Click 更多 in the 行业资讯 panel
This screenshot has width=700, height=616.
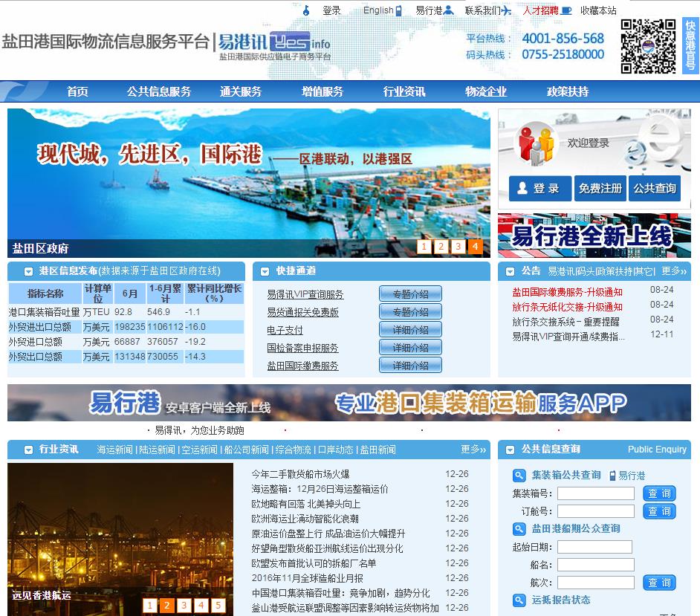(x=473, y=450)
